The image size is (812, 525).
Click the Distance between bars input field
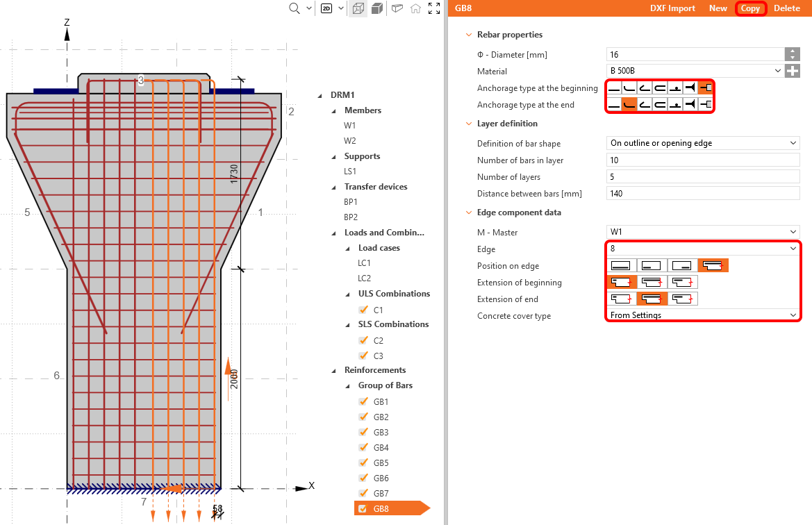pyautogui.click(x=703, y=194)
